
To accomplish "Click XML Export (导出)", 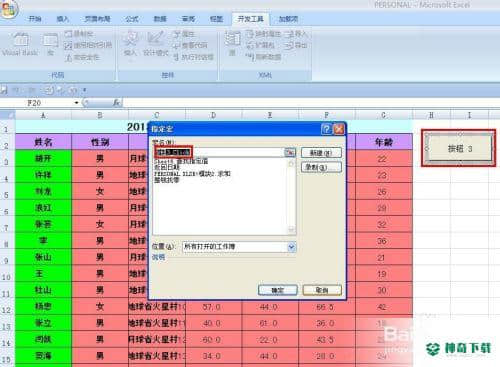I will pos(296,45).
